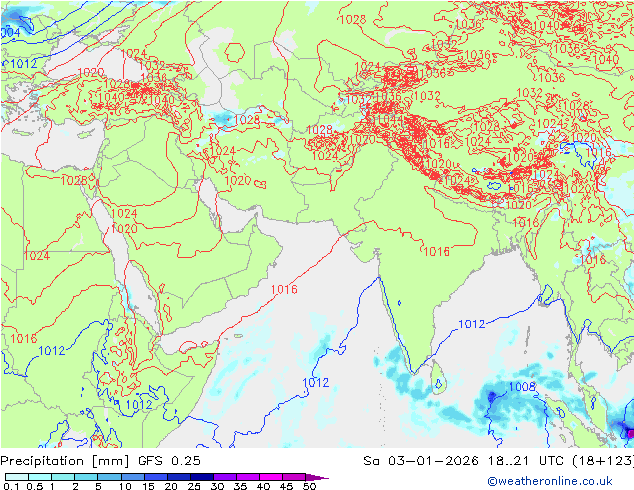634x490 pixels.
Task: Click the red '1024' label over western Egypt
Action: (37, 256)
